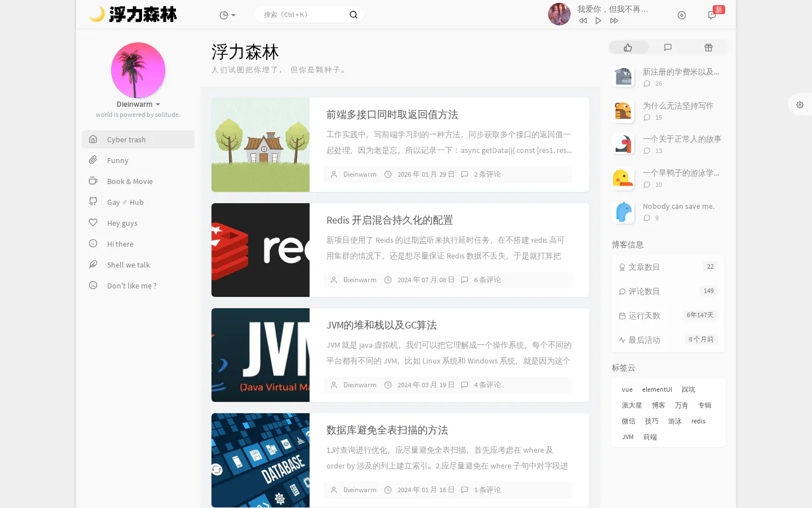Screen dimensions: 812x508
Task: Click the info icon beside Hi there
Action: click(93, 244)
